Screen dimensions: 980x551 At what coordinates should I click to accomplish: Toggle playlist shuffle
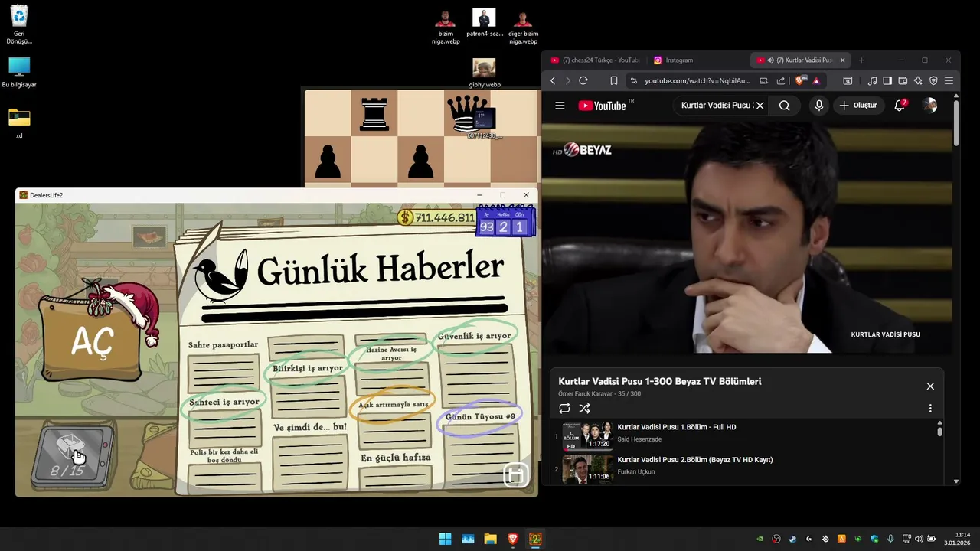585,409
